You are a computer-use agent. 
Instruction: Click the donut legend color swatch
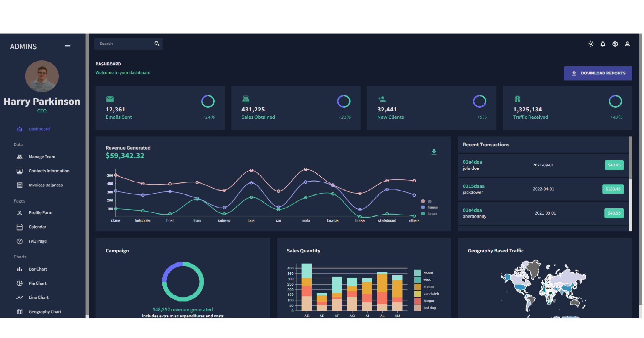click(x=417, y=273)
